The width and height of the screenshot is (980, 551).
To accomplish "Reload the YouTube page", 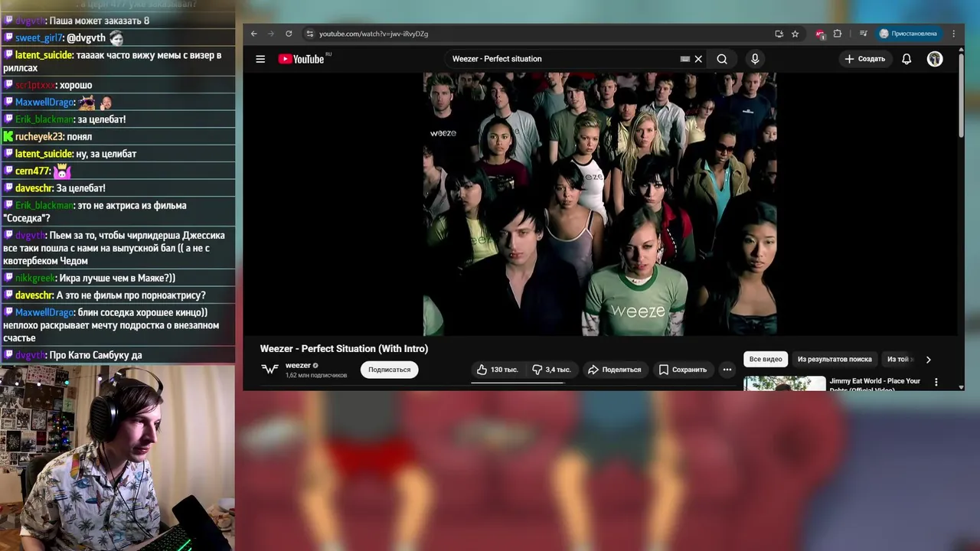I will [289, 34].
